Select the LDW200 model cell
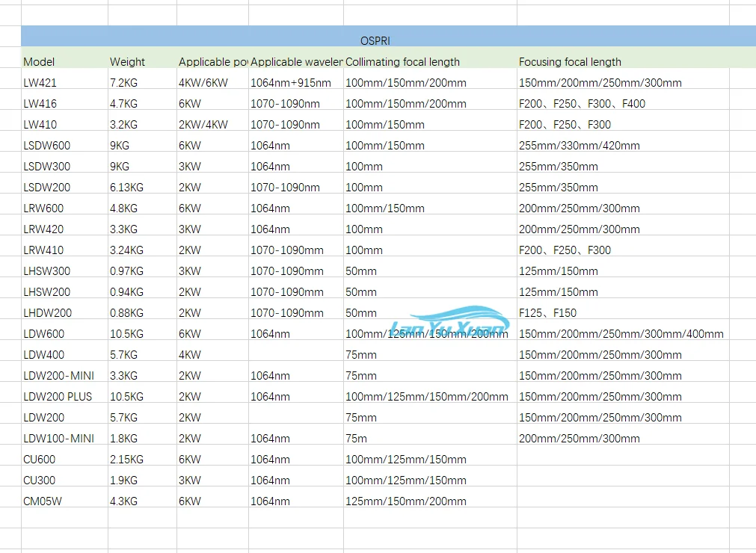Viewport: 756px width, 553px height. click(x=64, y=413)
